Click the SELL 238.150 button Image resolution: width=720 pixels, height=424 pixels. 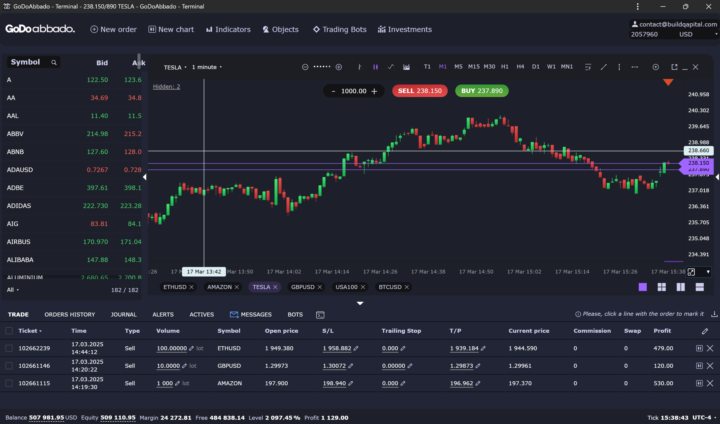point(420,91)
